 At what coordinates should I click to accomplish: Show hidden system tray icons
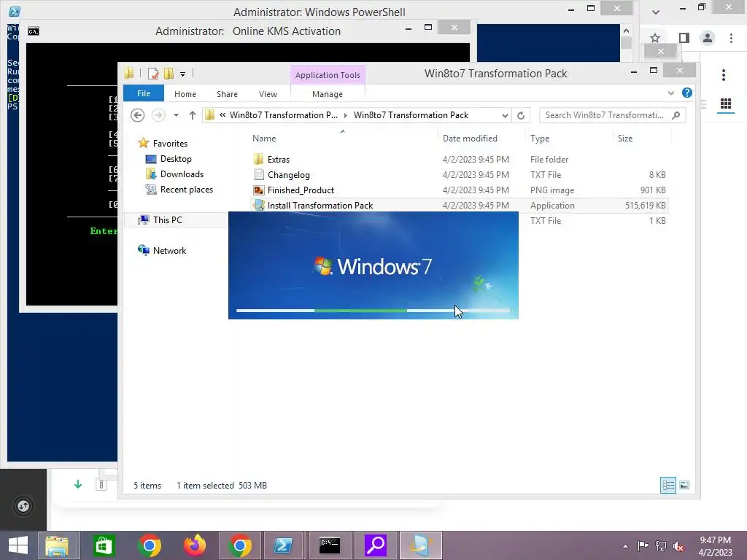[625, 546]
